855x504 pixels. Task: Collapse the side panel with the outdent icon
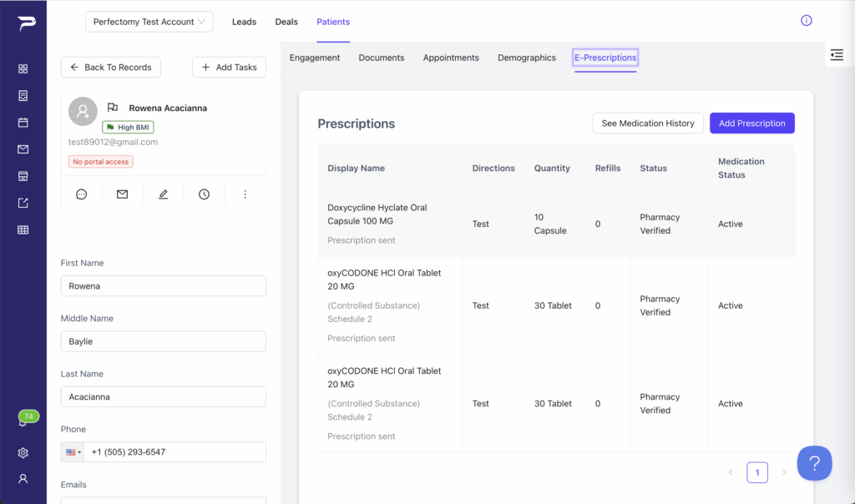[837, 55]
